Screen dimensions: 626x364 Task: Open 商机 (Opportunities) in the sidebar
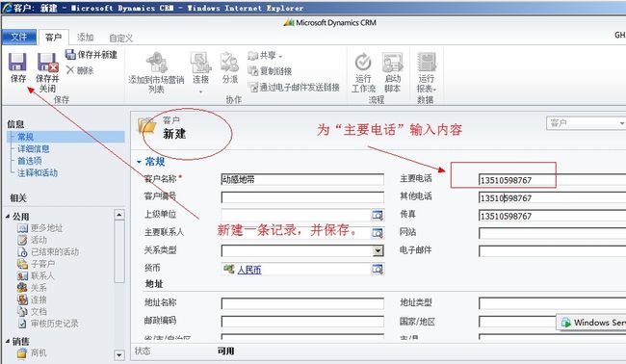pos(33,352)
